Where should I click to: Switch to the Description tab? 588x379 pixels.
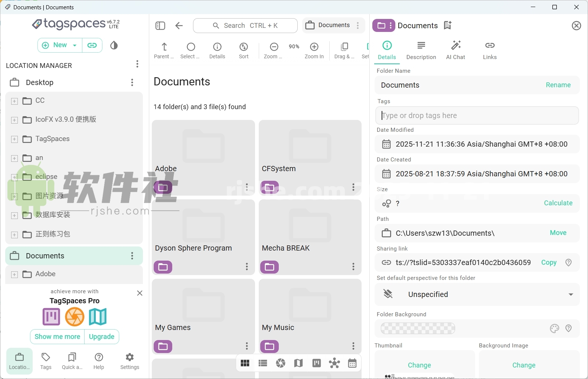tap(421, 50)
